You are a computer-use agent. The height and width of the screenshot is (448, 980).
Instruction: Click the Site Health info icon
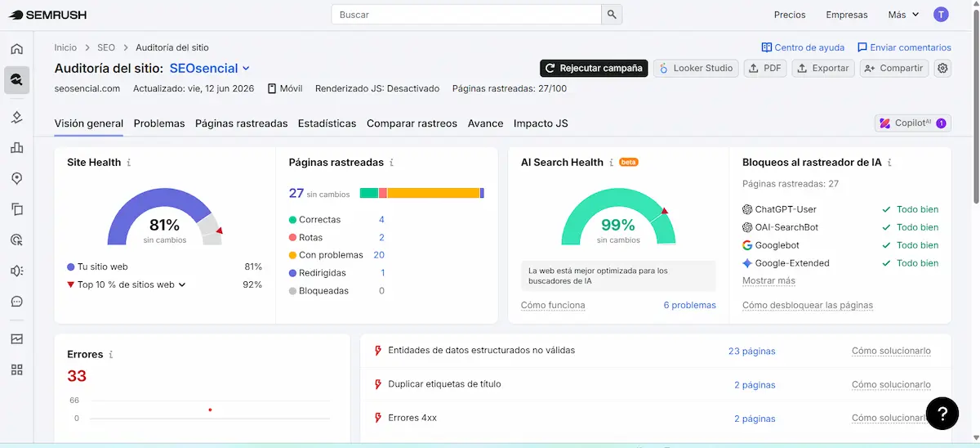[129, 163]
